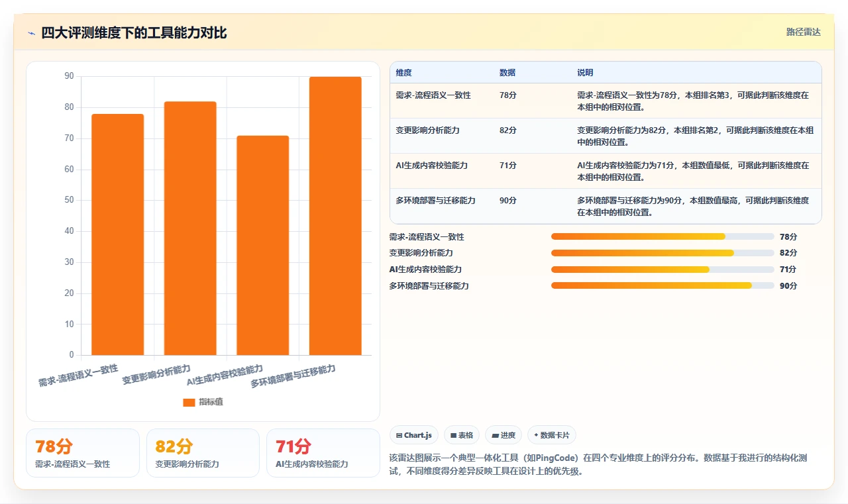Click the paragraph starting with 该雷达图展示
Viewport: 848px width, 504px height.
click(599, 465)
